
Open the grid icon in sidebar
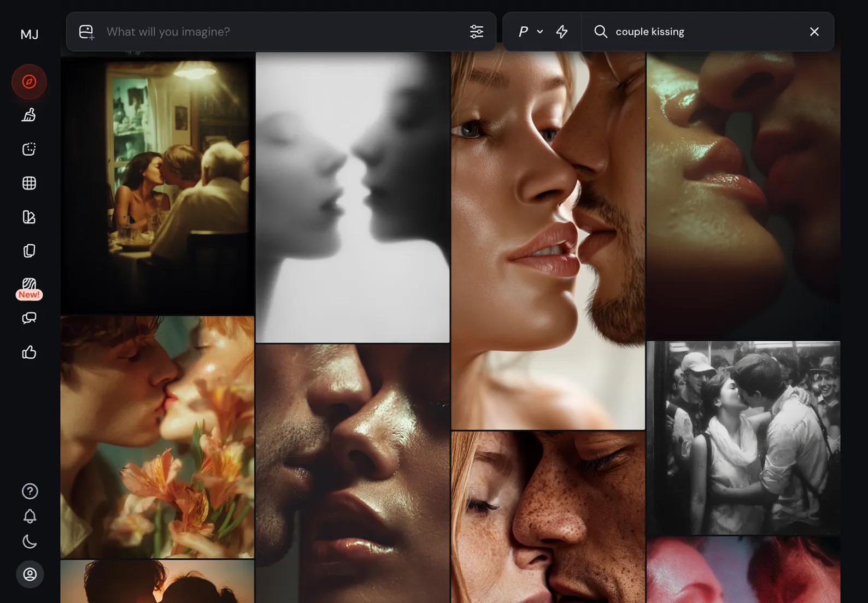pyautogui.click(x=30, y=183)
